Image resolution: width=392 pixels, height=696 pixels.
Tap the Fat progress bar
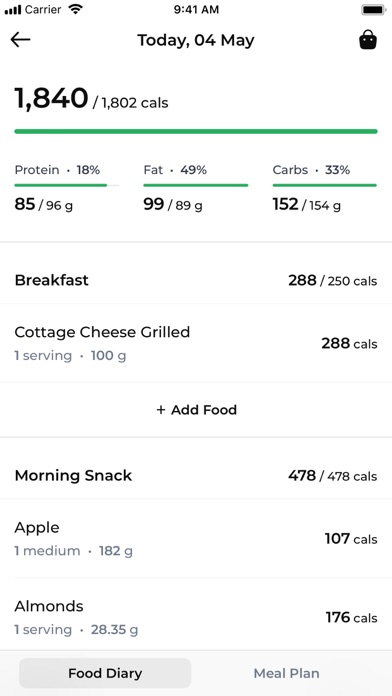[x=195, y=185]
